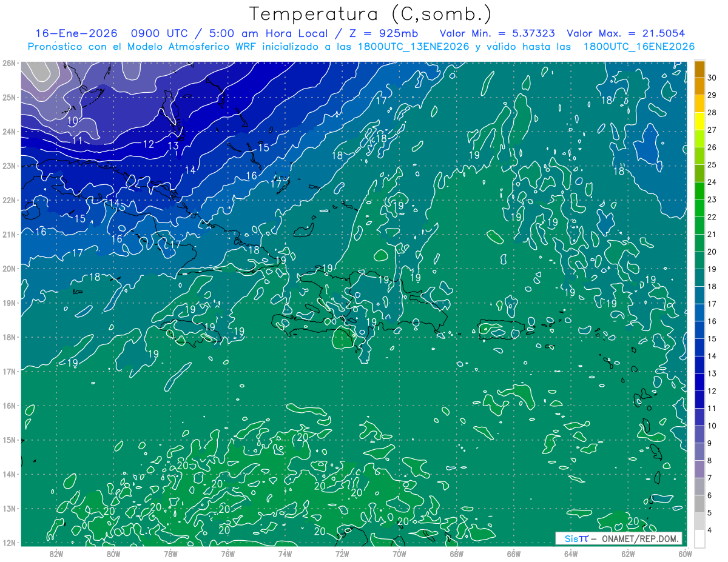This screenshot has width=728, height=562.
Task: Click longitude axis label "82W"
Action: [x=56, y=554]
